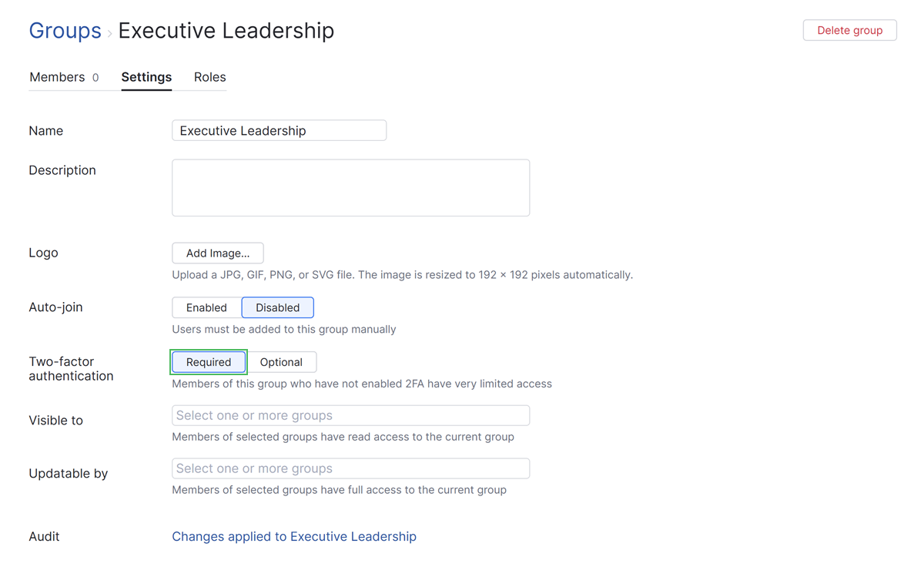Go back to Groups breadcrumb link
This screenshot has height=567, width=924.
tap(65, 31)
